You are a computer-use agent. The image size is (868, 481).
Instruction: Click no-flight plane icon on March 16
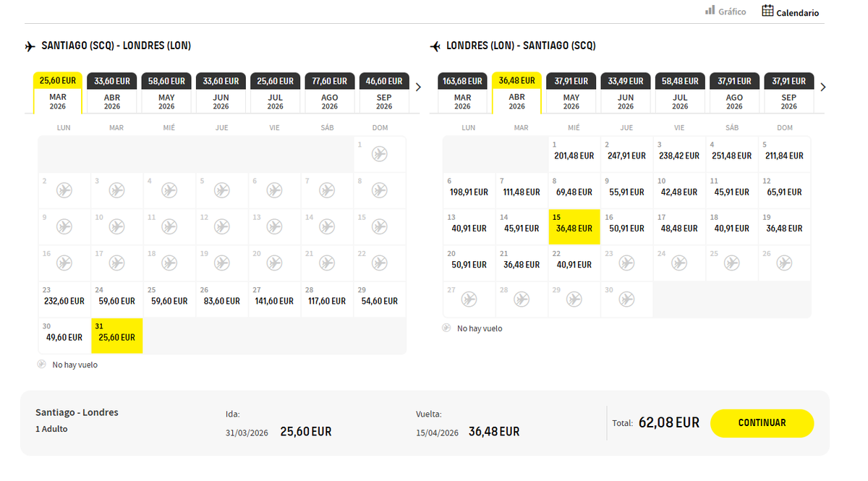click(63, 263)
